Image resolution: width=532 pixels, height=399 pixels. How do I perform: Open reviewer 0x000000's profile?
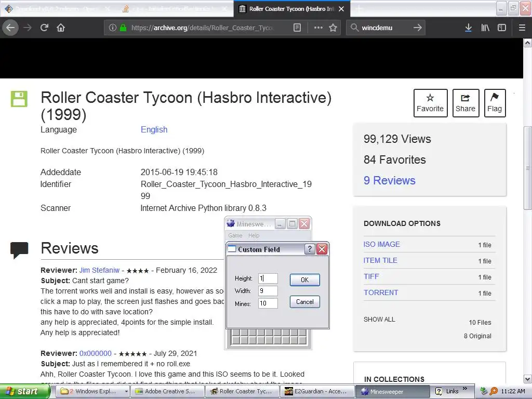[96, 353]
